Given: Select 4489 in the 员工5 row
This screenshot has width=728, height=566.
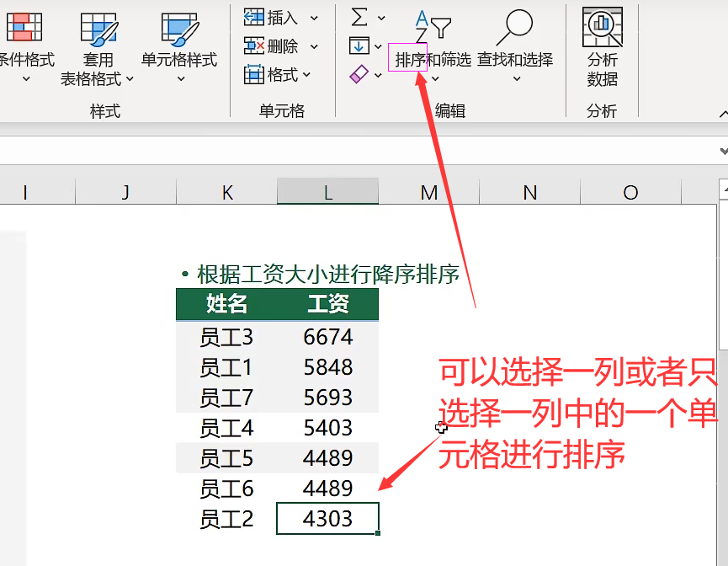Looking at the screenshot, I should pos(327,457).
